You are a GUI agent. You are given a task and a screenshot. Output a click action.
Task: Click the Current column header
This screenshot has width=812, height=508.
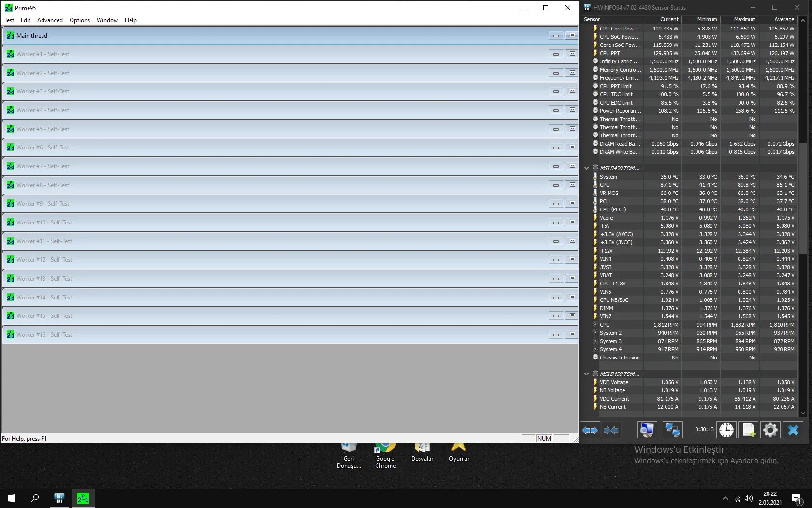point(662,19)
